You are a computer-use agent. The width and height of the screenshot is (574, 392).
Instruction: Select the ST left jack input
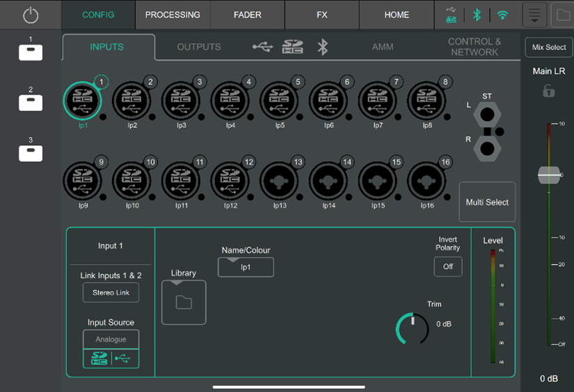[487, 115]
